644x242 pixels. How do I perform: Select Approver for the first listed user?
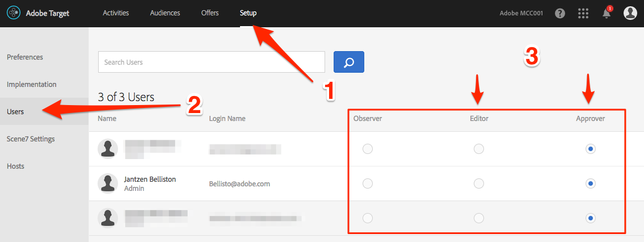point(590,149)
